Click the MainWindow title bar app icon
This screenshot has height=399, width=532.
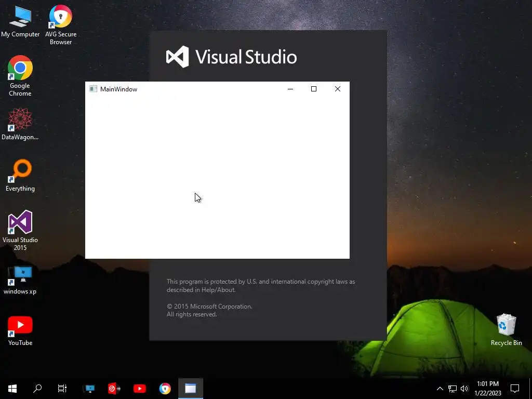(93, 89)
